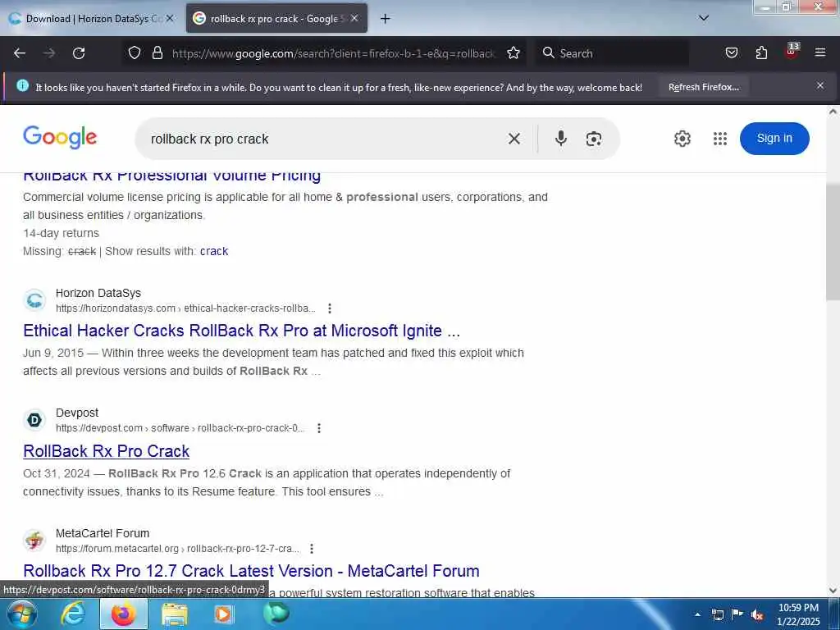Click the MetaCartel Forum site name
The width and height of the screenshot is (840, 630).
[103, 533]
